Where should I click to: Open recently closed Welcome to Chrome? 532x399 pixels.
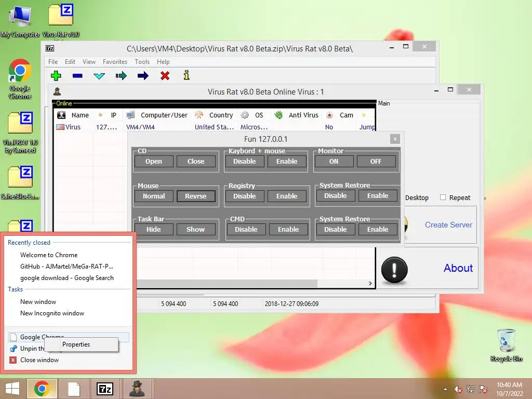49,255
